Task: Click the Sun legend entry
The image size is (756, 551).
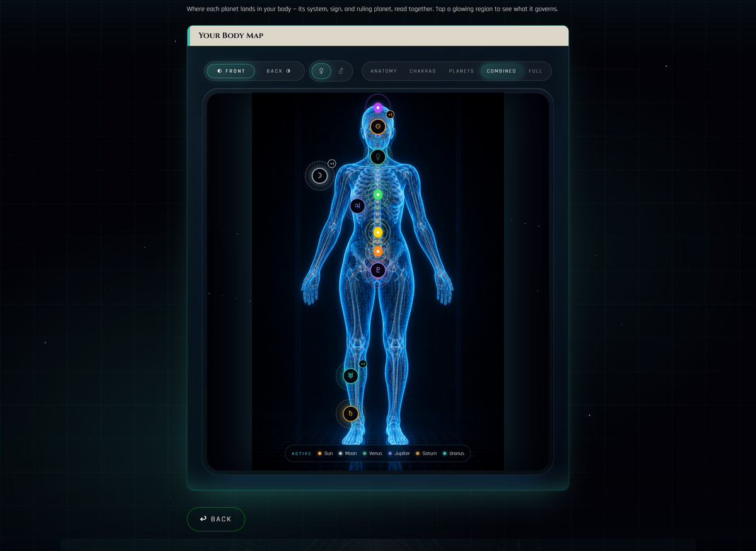Action: pyautogui.click(x=325, y=453)
